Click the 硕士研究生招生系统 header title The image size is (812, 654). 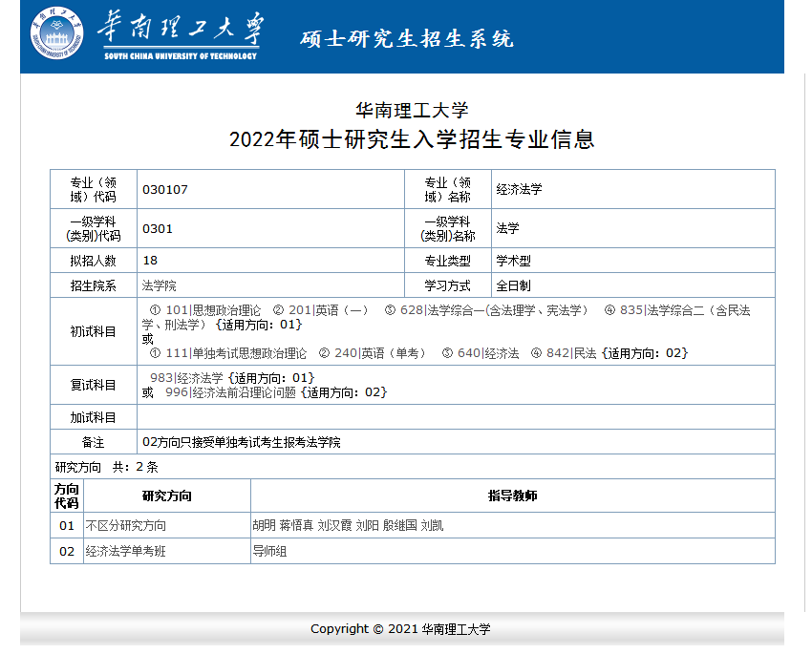pyautogui.click(x=407, y=39)
